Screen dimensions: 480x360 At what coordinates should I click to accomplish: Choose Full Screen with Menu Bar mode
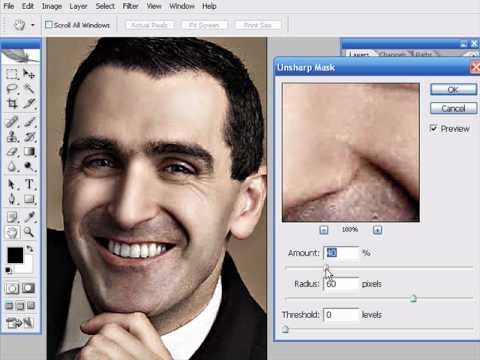[x=20, y=306]
